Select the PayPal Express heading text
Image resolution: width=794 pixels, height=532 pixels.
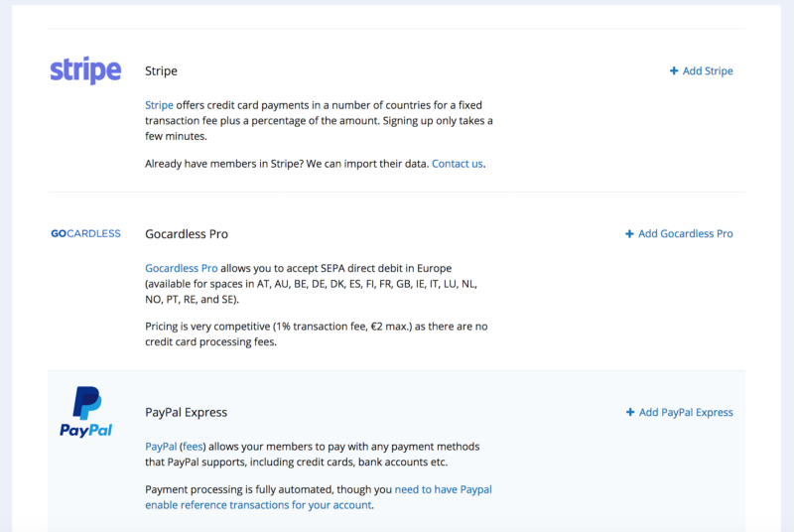coord(186,413)
